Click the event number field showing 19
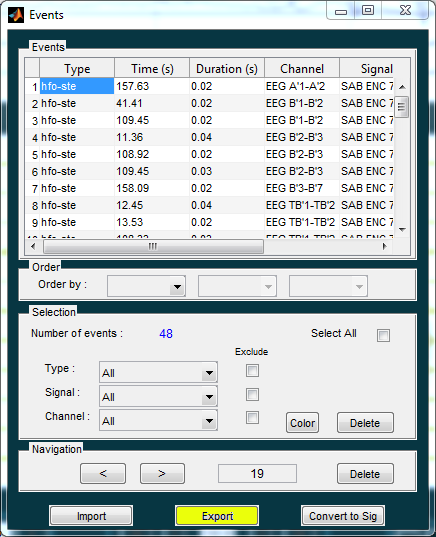 click(x=257, y=474)
